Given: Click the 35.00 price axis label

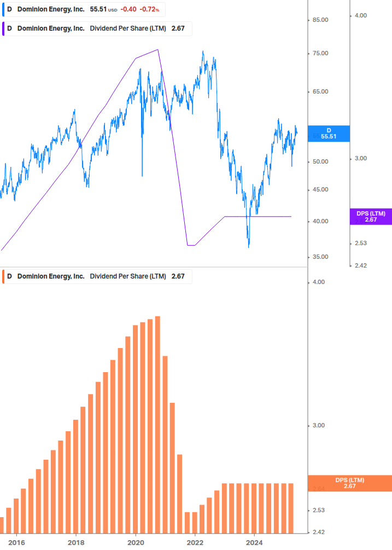Looking at the screenshot, I should point(320,257).
